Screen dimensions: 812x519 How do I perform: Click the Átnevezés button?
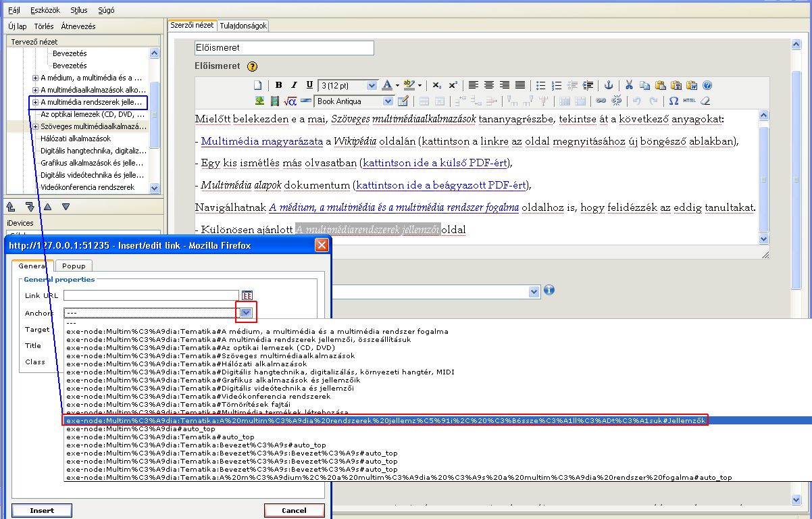point(78,26)
